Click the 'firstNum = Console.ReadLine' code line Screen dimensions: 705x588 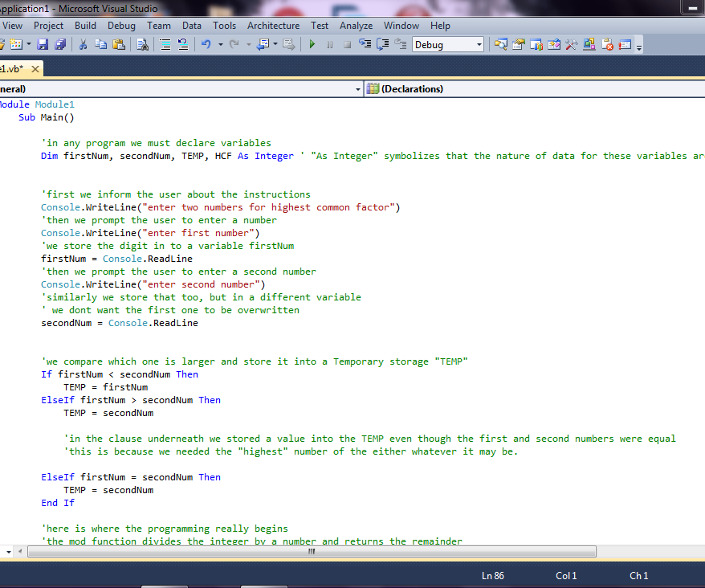click(x=116, y=259)
